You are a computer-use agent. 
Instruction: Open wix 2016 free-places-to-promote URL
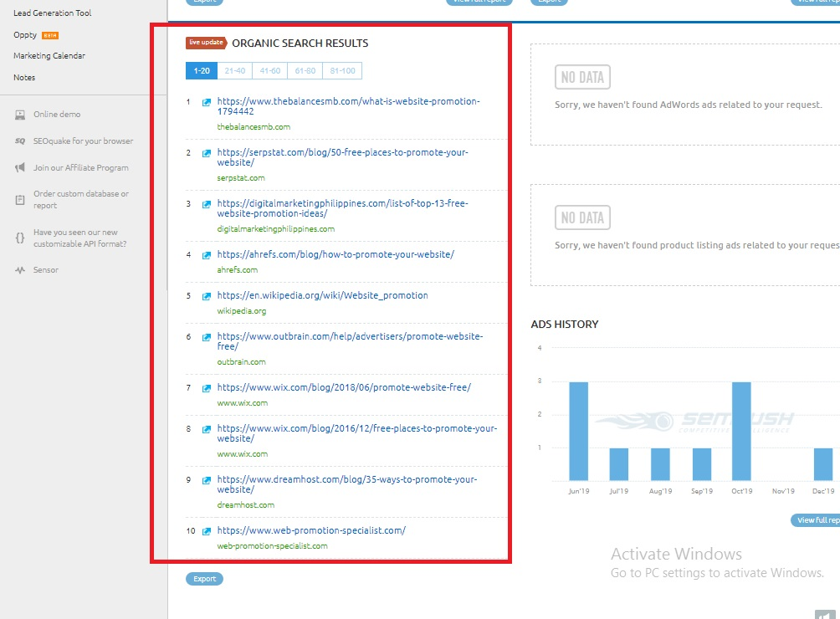356,433
